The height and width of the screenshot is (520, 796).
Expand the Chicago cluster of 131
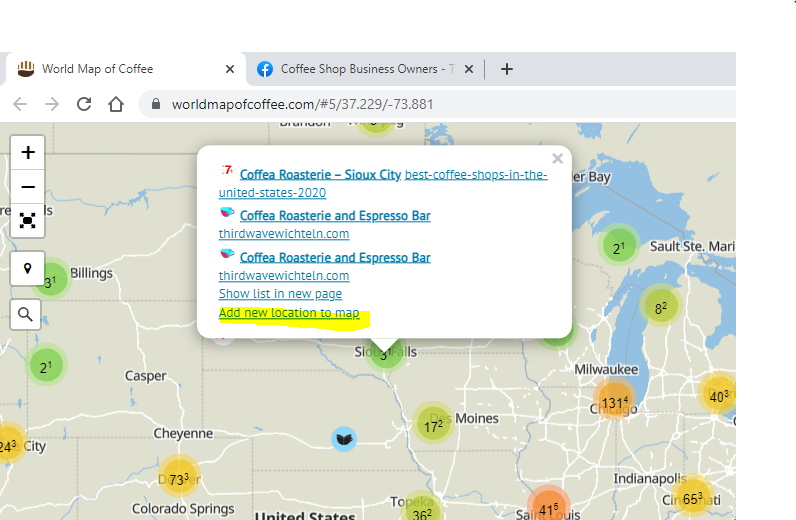point(613,402)
